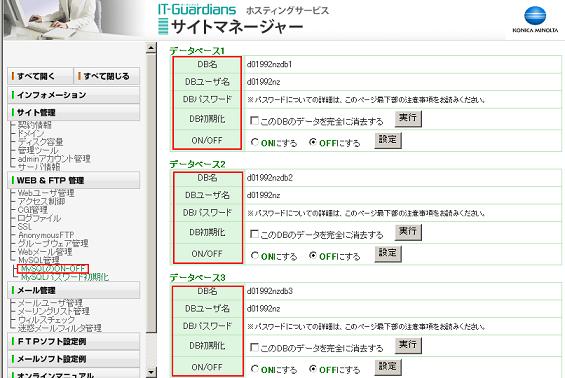Click the sidebar scrollbar down arrow

coord(151,372)
